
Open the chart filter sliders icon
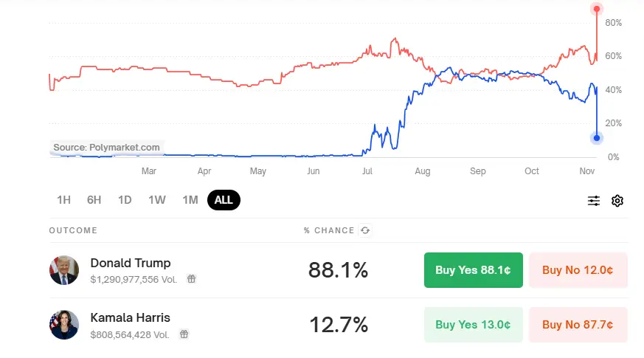click(x=594, y=201)
